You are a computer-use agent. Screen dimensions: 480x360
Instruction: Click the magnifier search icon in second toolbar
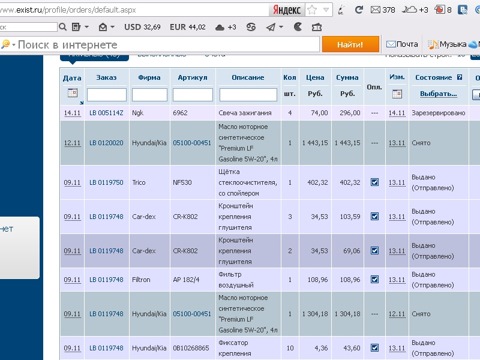tap(62, 27)
